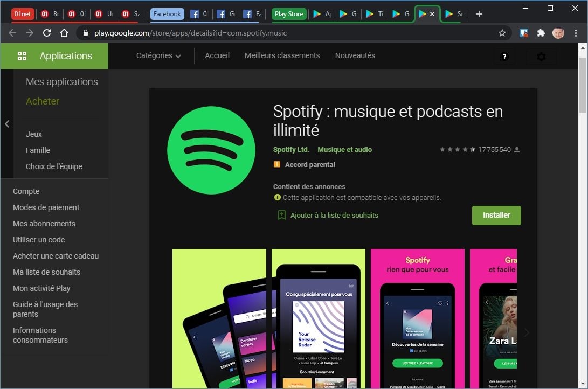Open the Chrome three-dot menu

pos(576,33)
